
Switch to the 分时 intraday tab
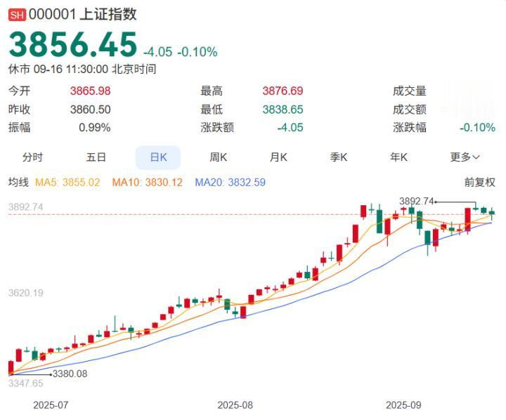[x=32, y=157]
